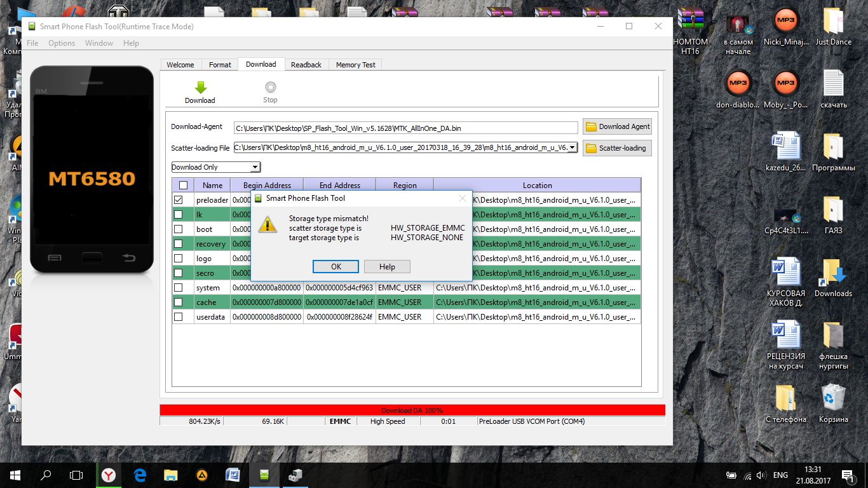The height and width of the screenshot is (488, 868).
Task: Toggle the select-all header checkbox
Action: [183, 186]
